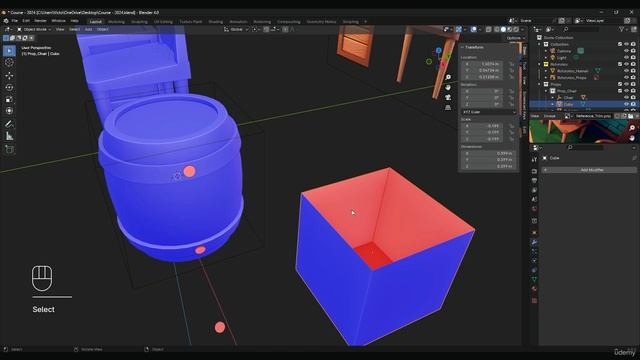The height and width of the screenshot is (360, 640).
Task: Open the viewport shading options arrow
Action: 522,29
